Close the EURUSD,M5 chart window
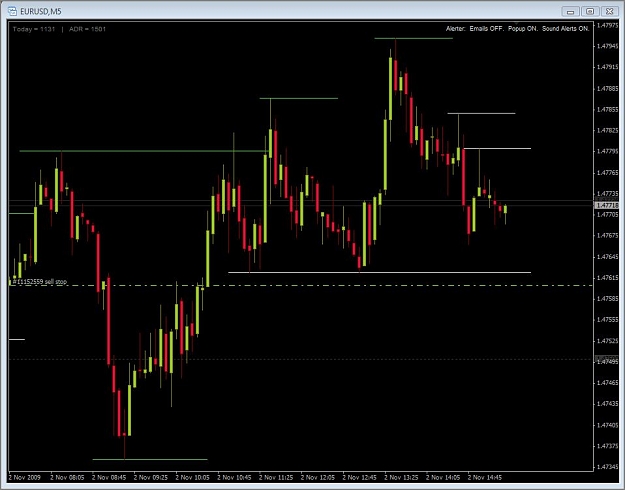This screenshot has width=625, height=490. click(609, 11)
